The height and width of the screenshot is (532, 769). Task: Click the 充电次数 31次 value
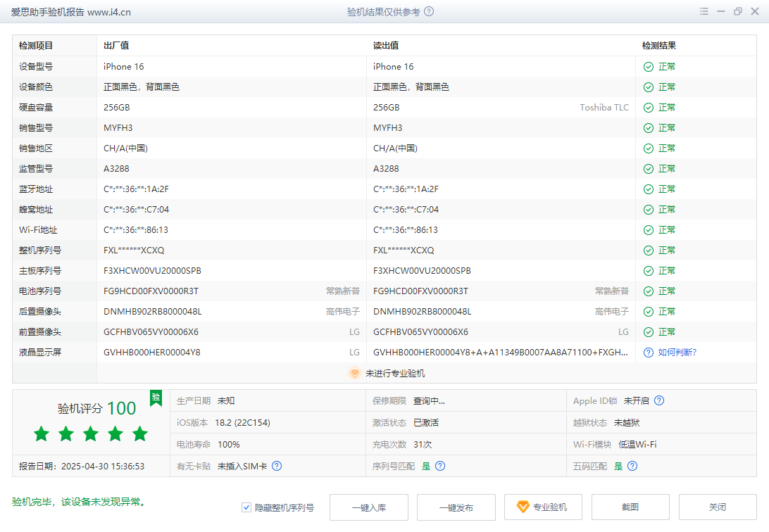click(x=423, y=444)
